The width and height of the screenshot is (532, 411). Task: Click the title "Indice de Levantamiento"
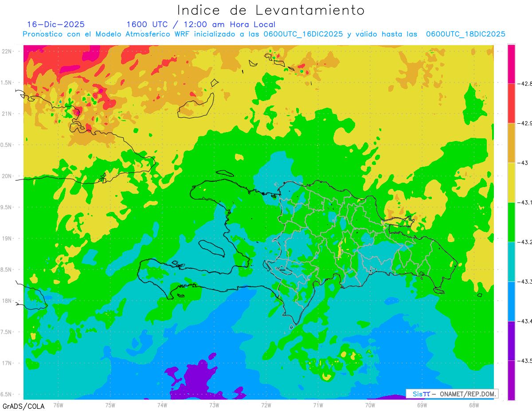coord(271,10)
